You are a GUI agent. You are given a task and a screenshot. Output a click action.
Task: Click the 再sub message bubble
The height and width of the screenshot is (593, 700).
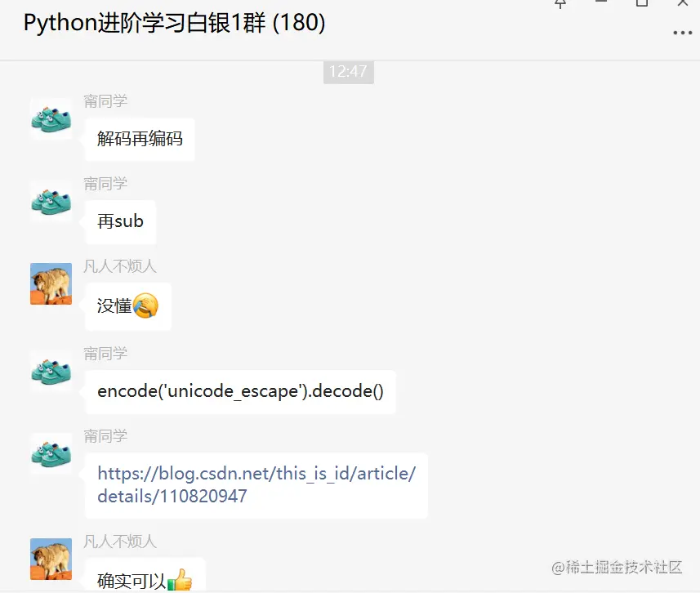[x=120, y=222]
